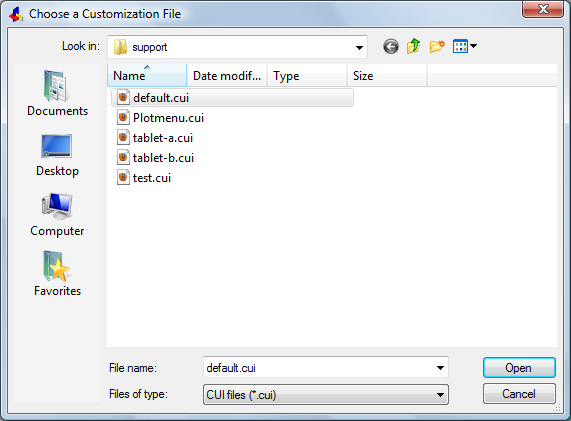Click the Open button
This screenshot has width=571, height=421.
(x=519, y=367)
